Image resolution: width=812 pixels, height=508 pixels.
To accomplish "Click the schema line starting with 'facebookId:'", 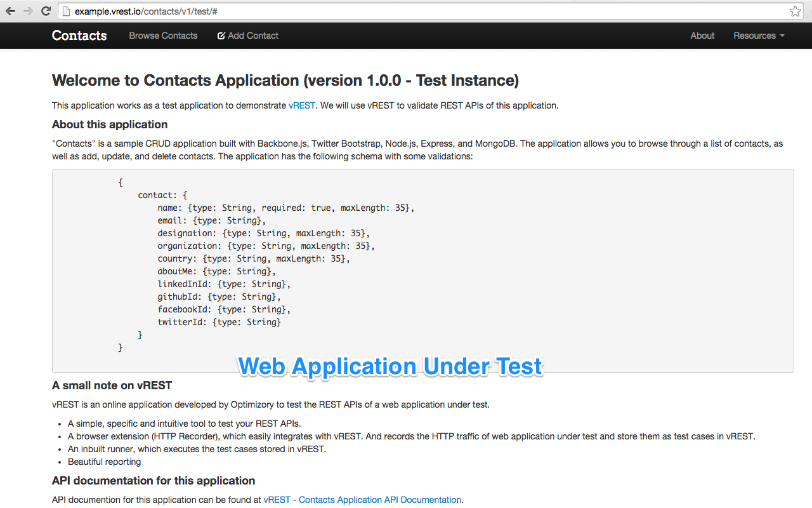I will click(x=224, y=309).
